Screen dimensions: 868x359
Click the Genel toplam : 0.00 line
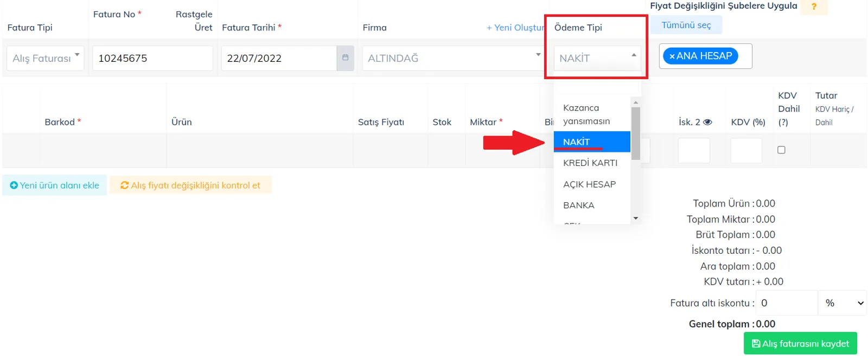[x=732, y=324]
